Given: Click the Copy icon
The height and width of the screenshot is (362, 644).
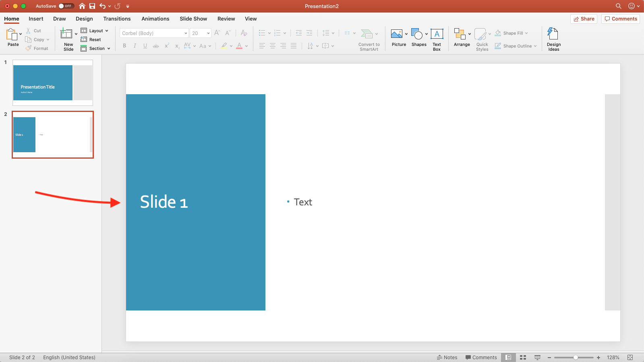Looking at the screenshot, I should click(28, 39).
